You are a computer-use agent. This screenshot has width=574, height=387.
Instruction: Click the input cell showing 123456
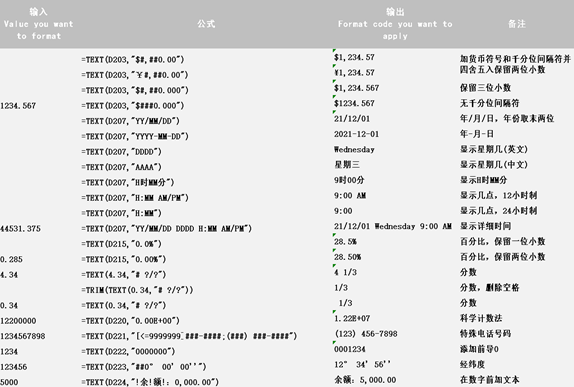click(x=14, y=367)
